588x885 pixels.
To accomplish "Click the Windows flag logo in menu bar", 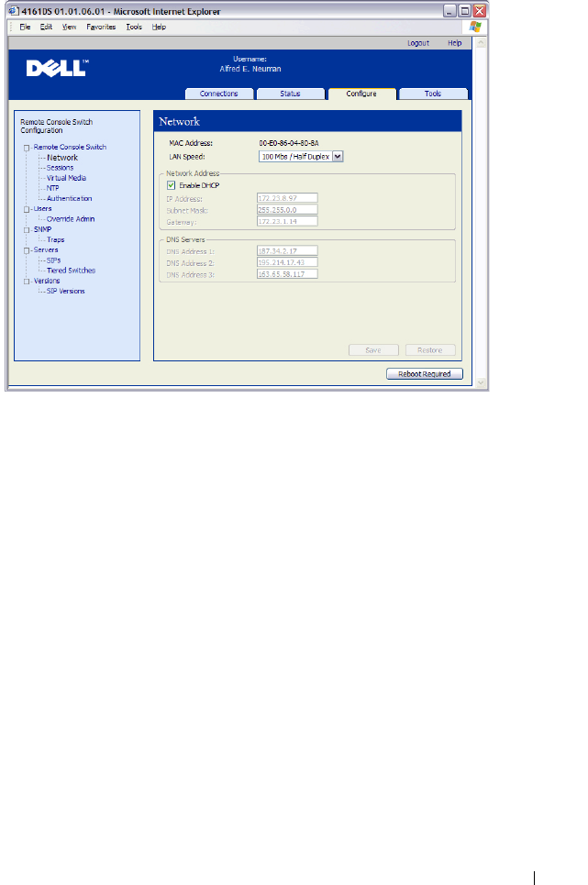I will click(474, 27).
